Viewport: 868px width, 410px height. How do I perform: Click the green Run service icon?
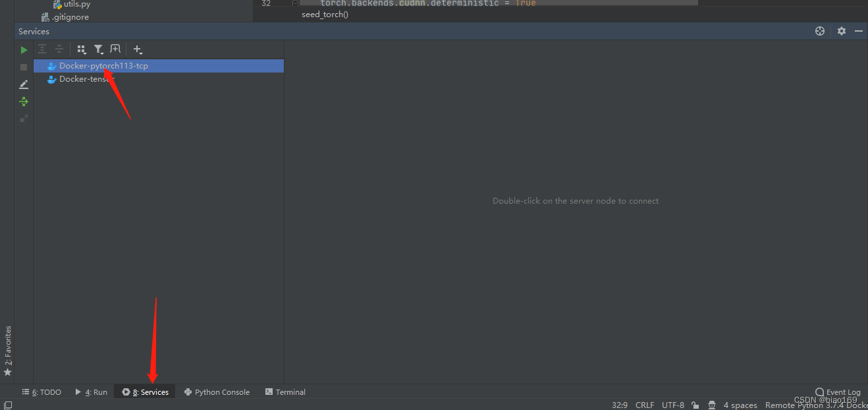pyautogui.click(x=24, y=49)
